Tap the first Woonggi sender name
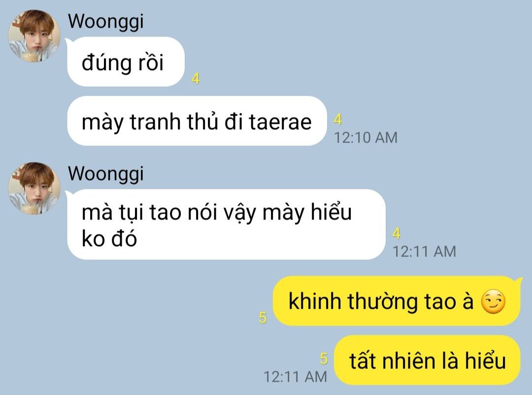The width and height of the screenshot is (532, 395). [x=106, y=22]
